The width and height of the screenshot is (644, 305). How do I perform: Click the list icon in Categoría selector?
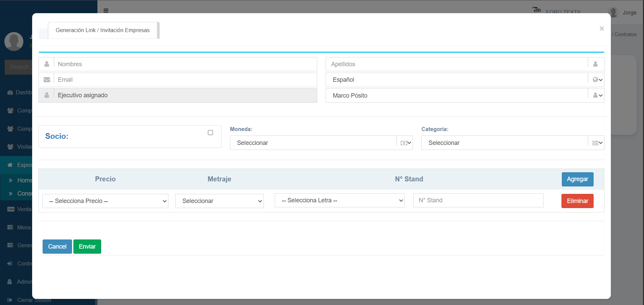[x=595, y=143]
